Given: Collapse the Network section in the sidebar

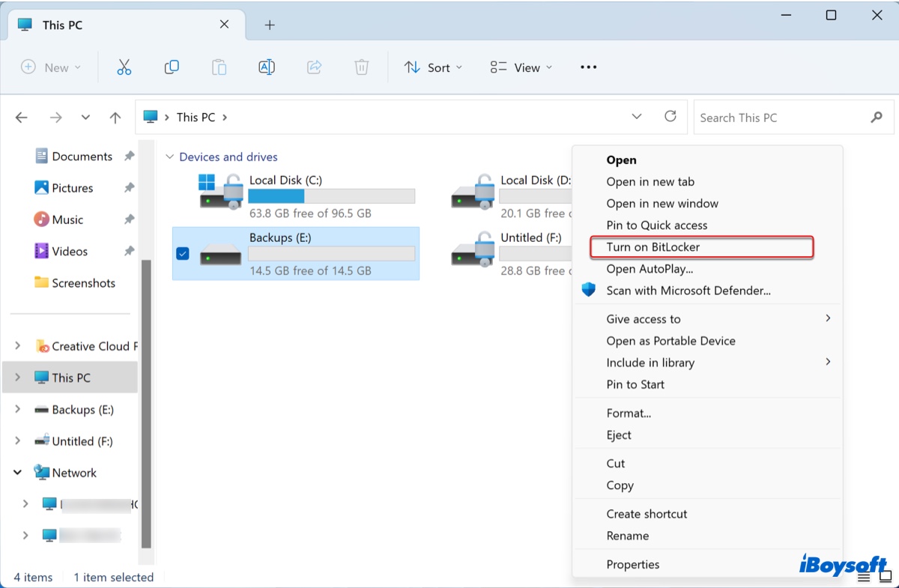Looking at the screenshot, I should (x=18, y=473).
